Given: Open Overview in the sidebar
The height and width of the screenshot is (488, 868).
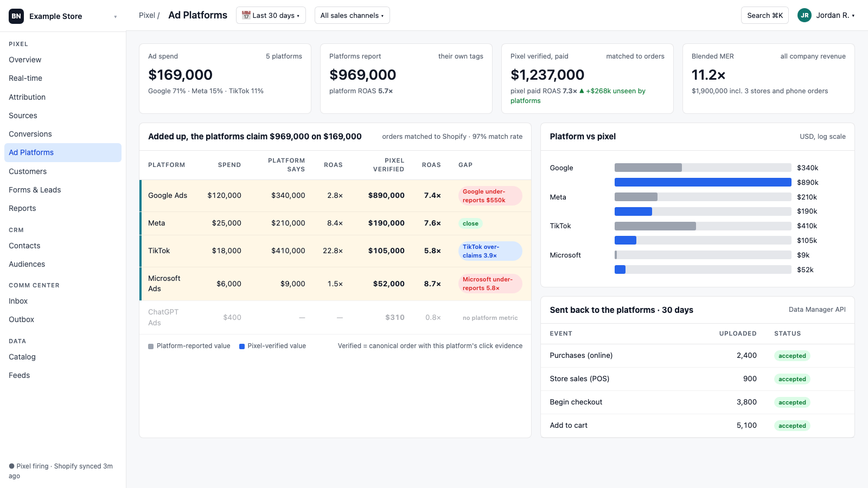Looking at the screenshot, I should [63, 60].
